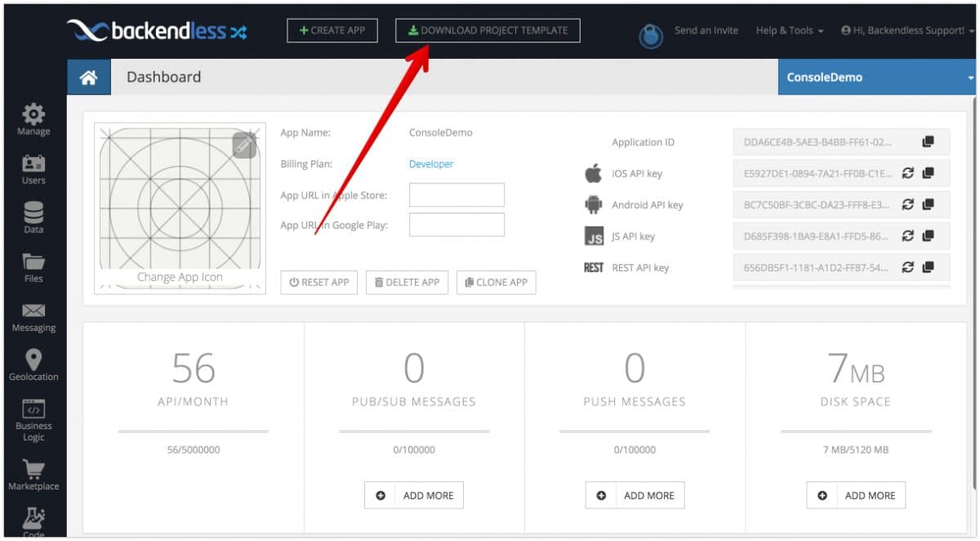The image size is (980, 541).
Task: Open the Data database section
Action: [33, 218]
